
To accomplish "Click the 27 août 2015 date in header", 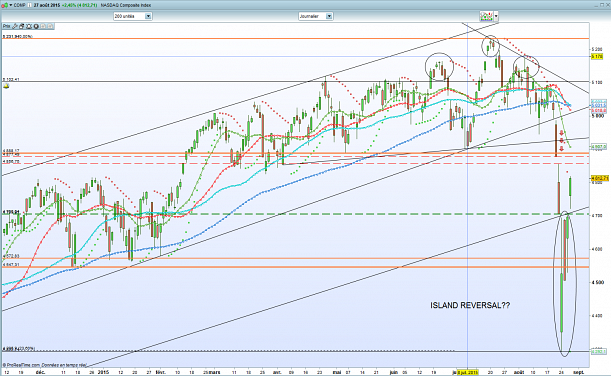I will pos(46,5).
